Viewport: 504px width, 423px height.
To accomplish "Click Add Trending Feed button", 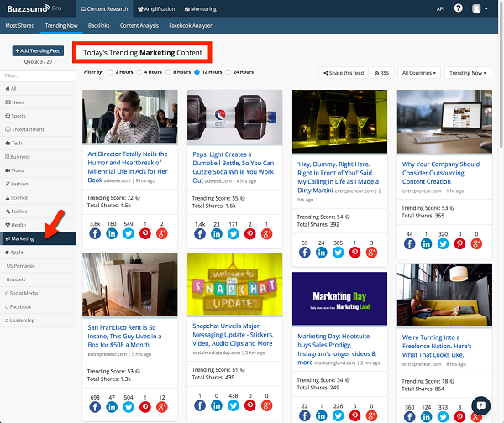I will [x=38, y=50].
